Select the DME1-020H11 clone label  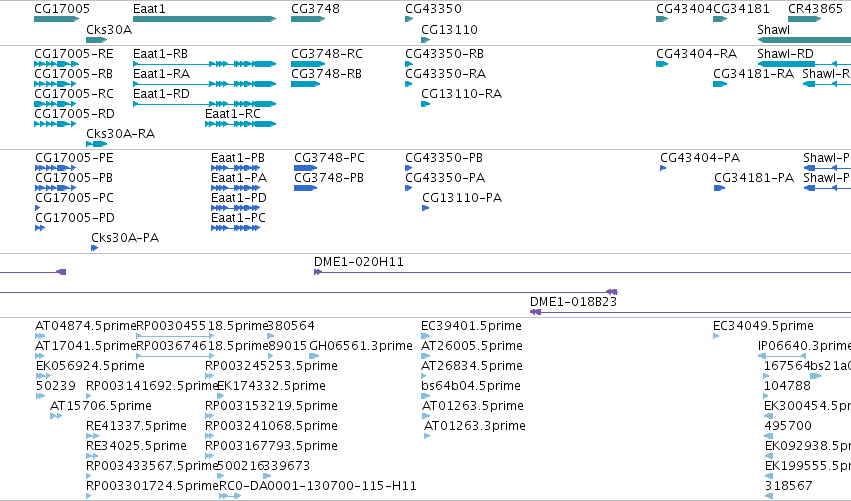point(359,262)
